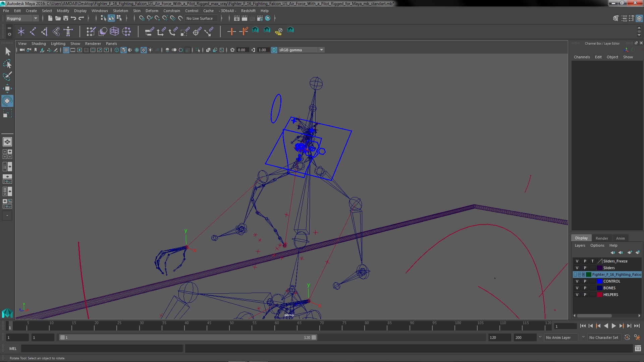Toggle the T display type of Sliders_Freeze
The height and width of the screenshot is (362, 644).
593,261
